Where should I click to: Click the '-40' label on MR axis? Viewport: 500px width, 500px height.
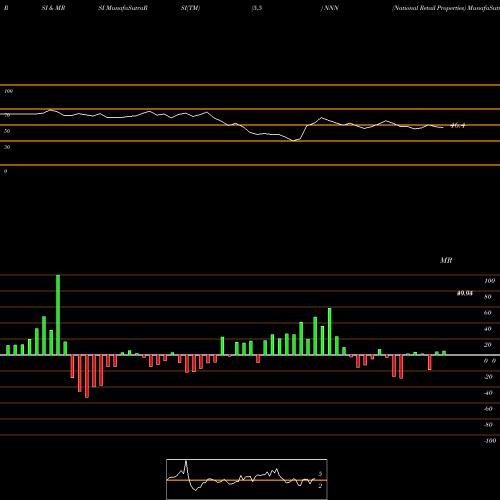click(488, 393)
